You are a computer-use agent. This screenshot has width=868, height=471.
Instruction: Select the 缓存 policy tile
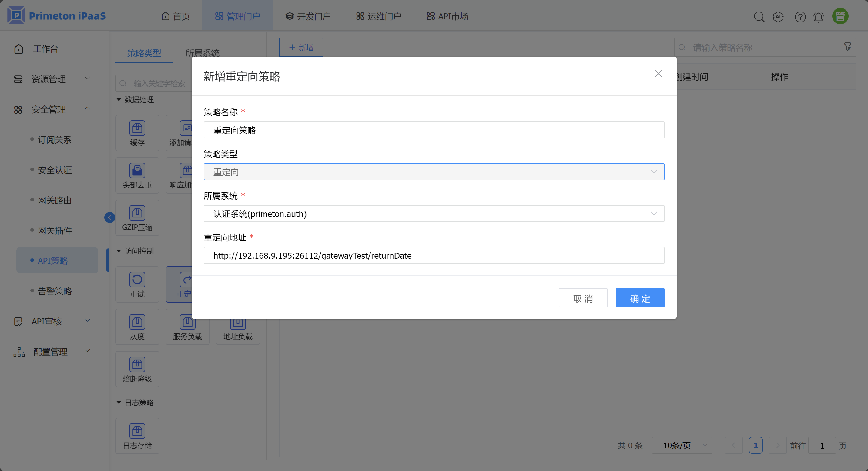pyautogui.click(x=137, y=133)
